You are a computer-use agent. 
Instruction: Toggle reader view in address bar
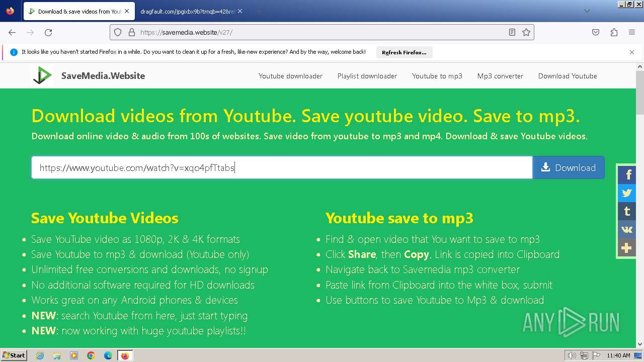(512, 32)
